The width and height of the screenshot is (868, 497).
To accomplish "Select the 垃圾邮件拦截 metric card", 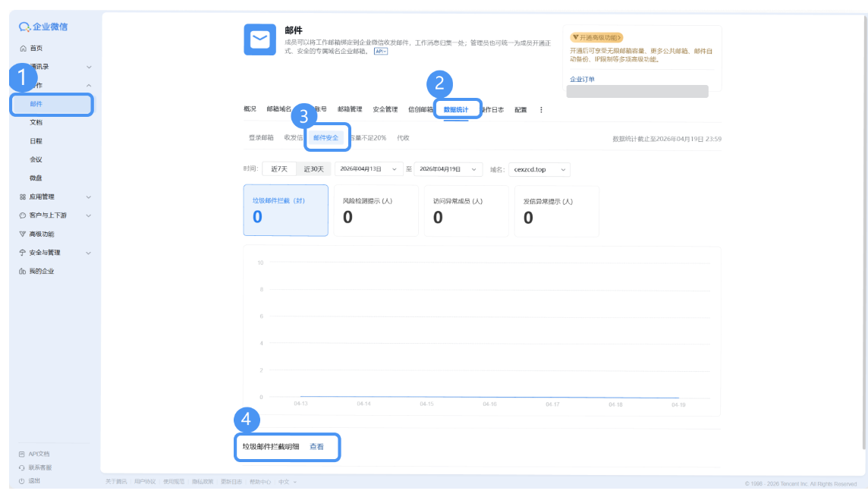I will pyautogui.click(x=285, y=210).
